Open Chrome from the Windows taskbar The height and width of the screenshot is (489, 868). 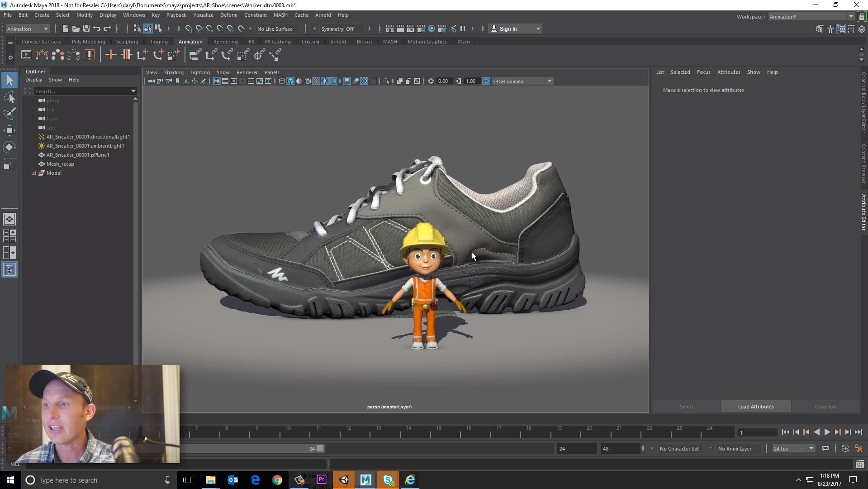[x=277, y=480]
